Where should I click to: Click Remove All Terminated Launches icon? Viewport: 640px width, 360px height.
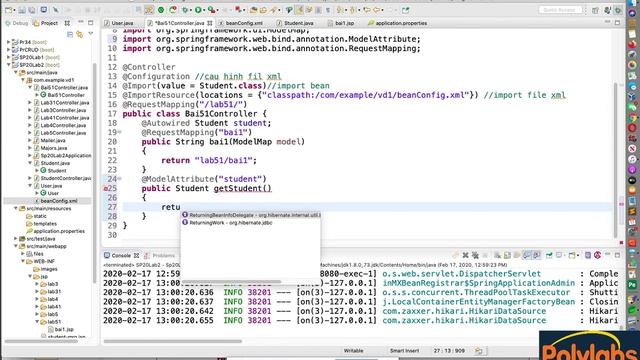tap(475, 256)
